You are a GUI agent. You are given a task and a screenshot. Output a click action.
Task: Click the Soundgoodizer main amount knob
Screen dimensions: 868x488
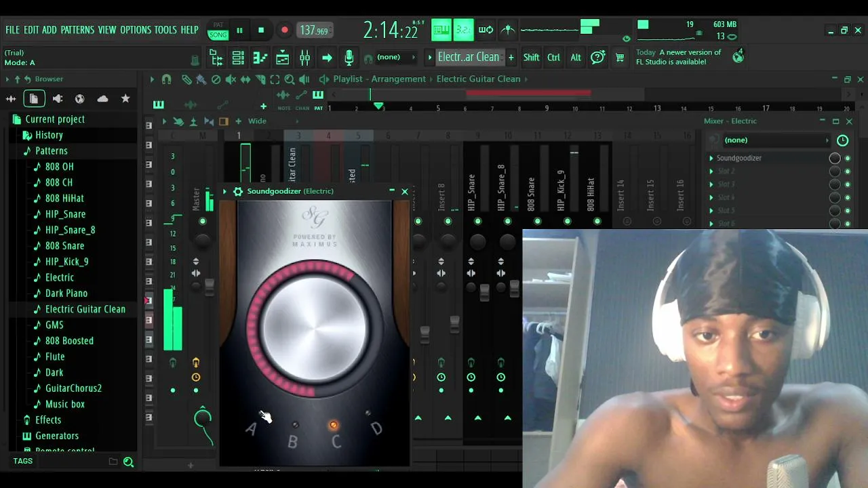[314, 329]
